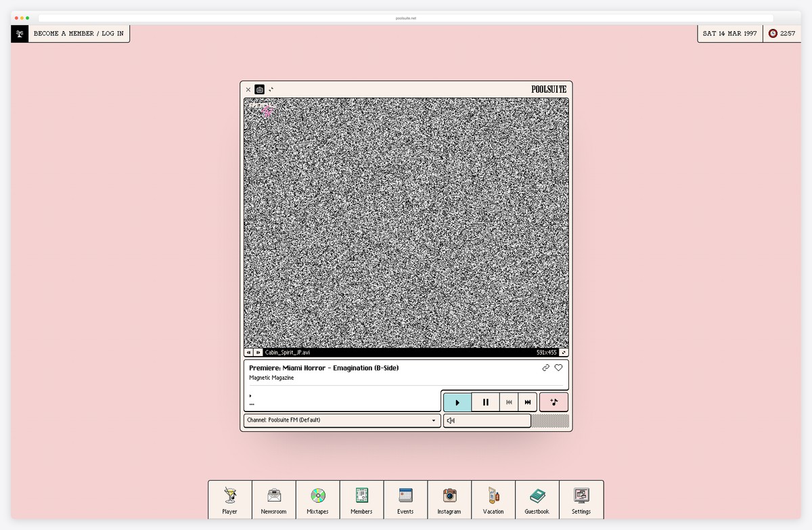Open the Guestbook icon in the dock

537,500
